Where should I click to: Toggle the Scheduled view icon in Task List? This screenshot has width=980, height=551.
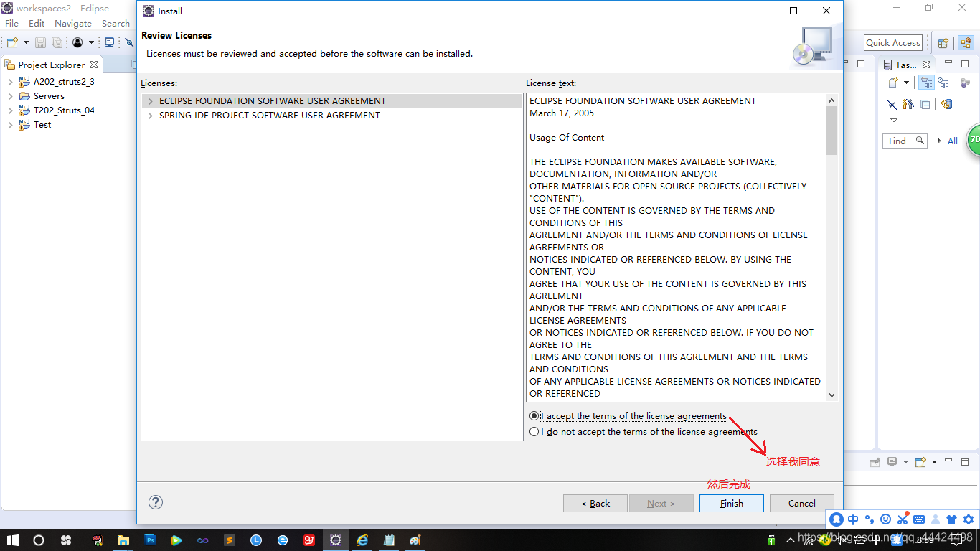[x=943, y=83]
